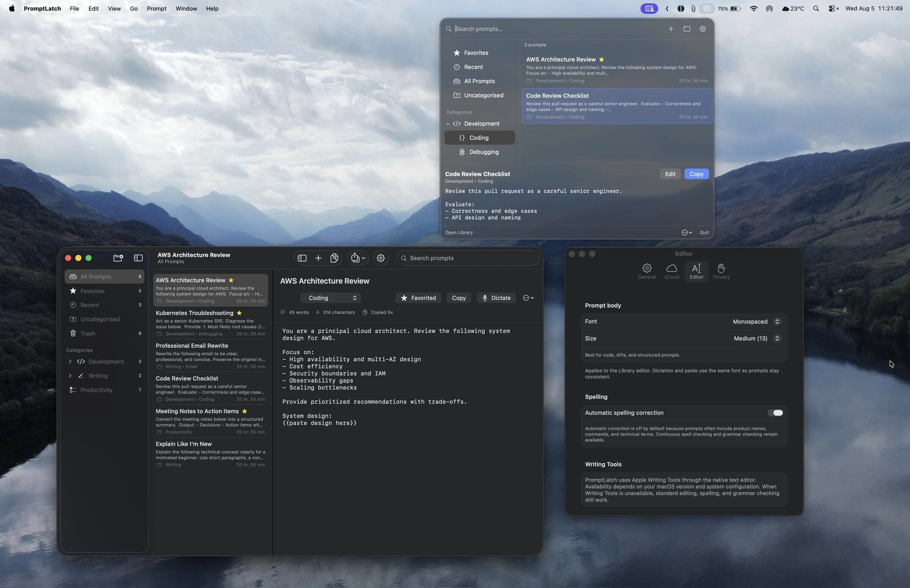Image resolution: width=910 pixels, height=588 pixels.
Task: Select AWS Architecture Review in the popover list
Action: (x=617, y=69)
